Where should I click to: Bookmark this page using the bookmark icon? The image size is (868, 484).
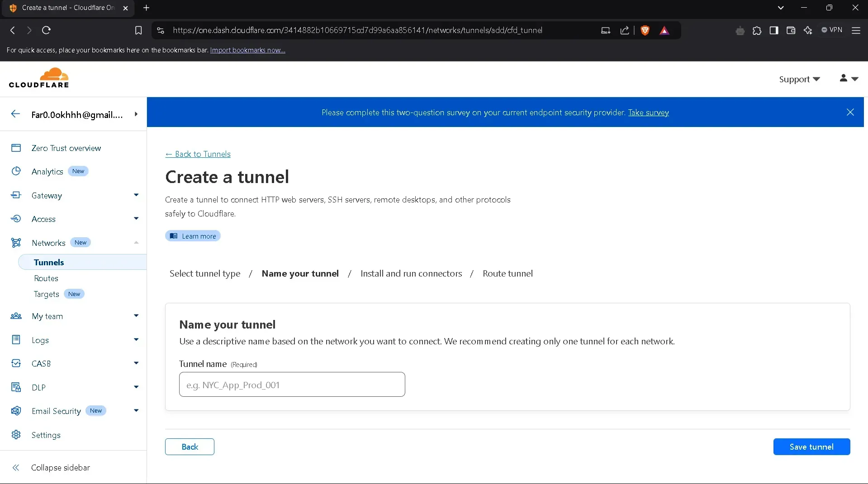(138, 30)
